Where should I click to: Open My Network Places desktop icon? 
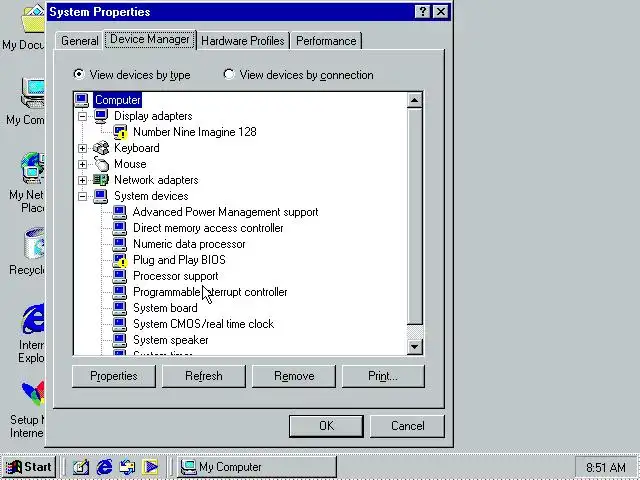33,168
